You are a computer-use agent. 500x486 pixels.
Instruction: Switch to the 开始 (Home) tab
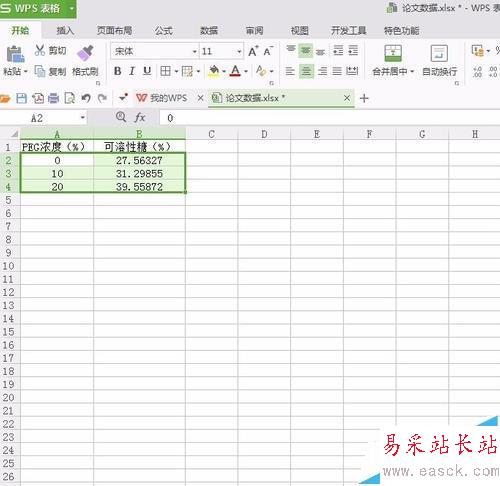(x=20, y=31)
